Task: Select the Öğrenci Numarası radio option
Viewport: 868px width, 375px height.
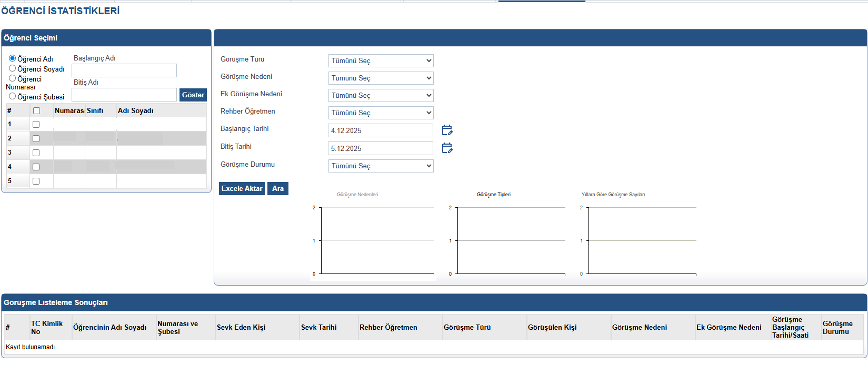Action: pos(12,78)
